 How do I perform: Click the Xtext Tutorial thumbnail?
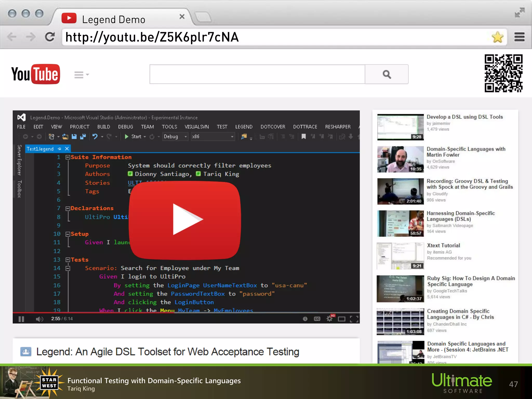coord(400,256)
